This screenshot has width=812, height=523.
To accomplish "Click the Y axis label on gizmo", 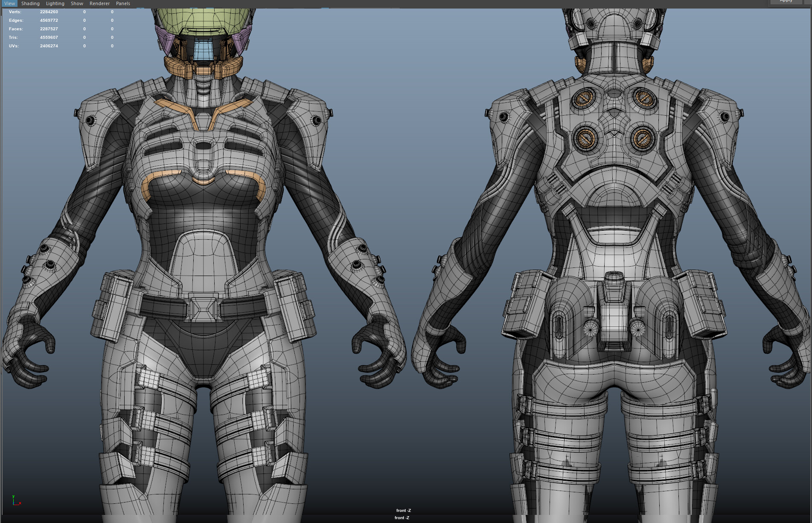I will point(13,496).
